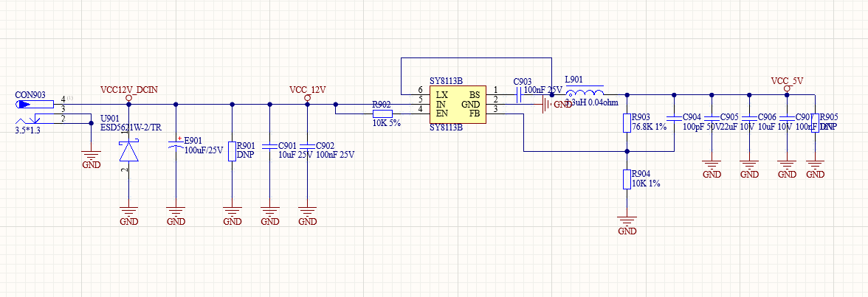Click the FB pin label on the IC

[474, 113]
